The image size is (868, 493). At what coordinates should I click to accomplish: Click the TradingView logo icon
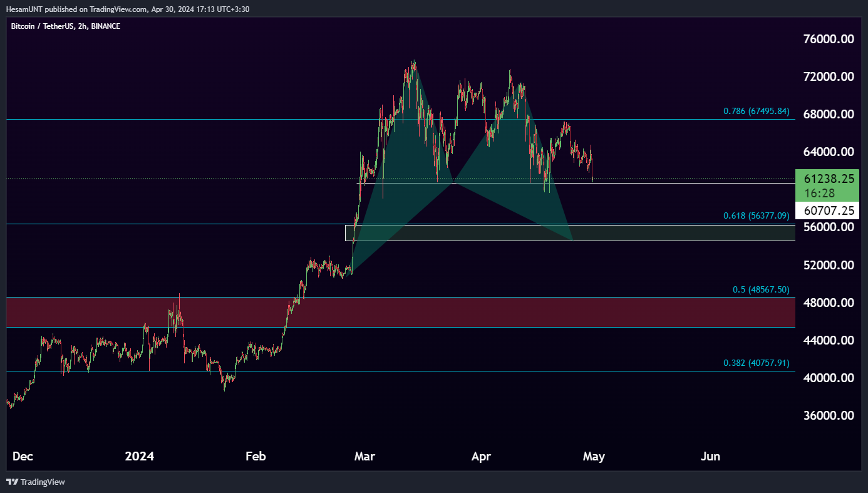pyautogui.click(x=13, y=482)
